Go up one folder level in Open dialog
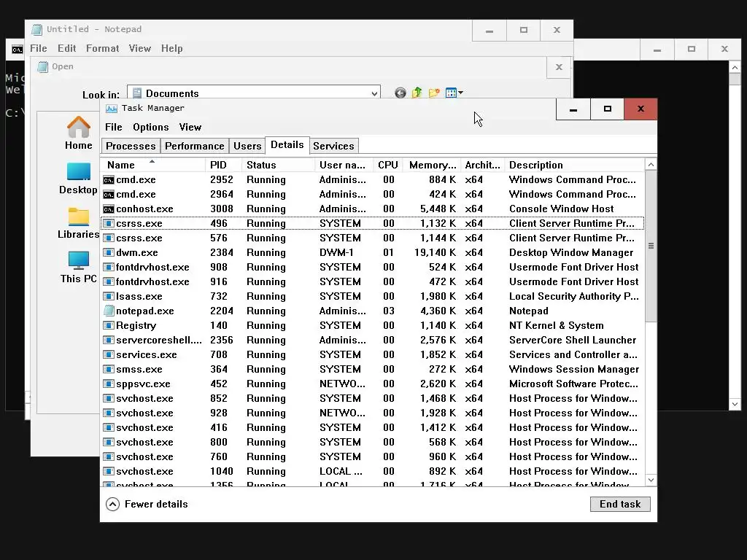Image resolution: width=747 pixels, height=560 pixels. [417, 93]
